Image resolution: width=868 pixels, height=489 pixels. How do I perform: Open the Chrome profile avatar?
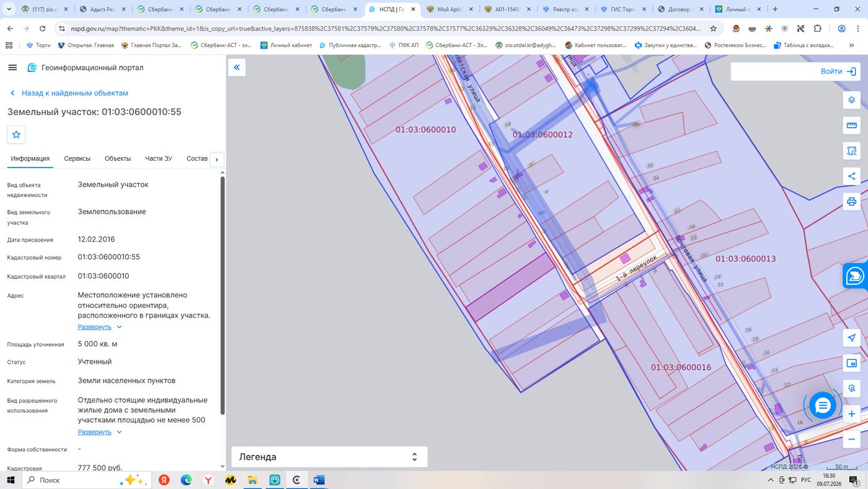click(841, 29)
